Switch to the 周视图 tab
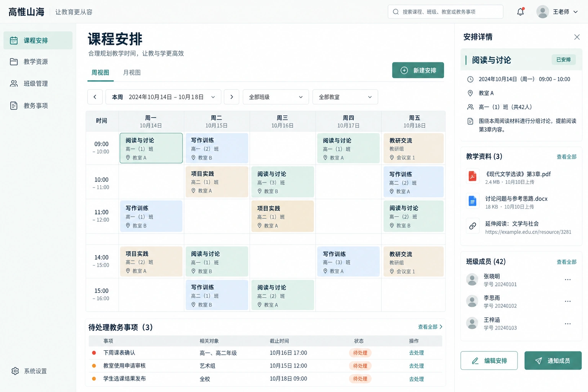588x392 pixels. [100, 73]
